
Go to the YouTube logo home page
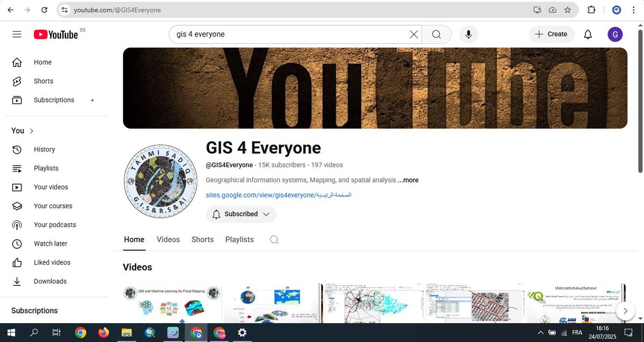[56, 34]
